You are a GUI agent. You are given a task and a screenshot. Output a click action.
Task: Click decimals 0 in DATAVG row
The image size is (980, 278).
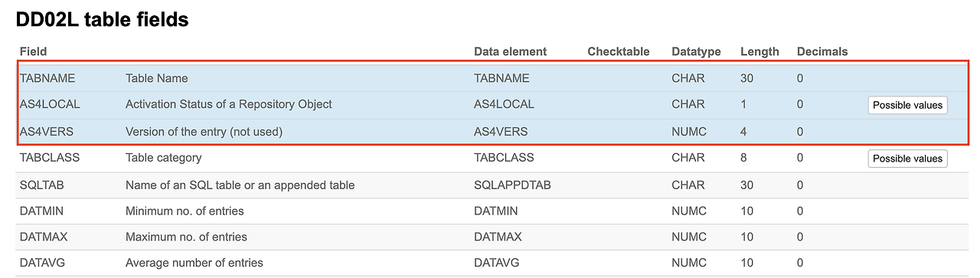[800, 263]
